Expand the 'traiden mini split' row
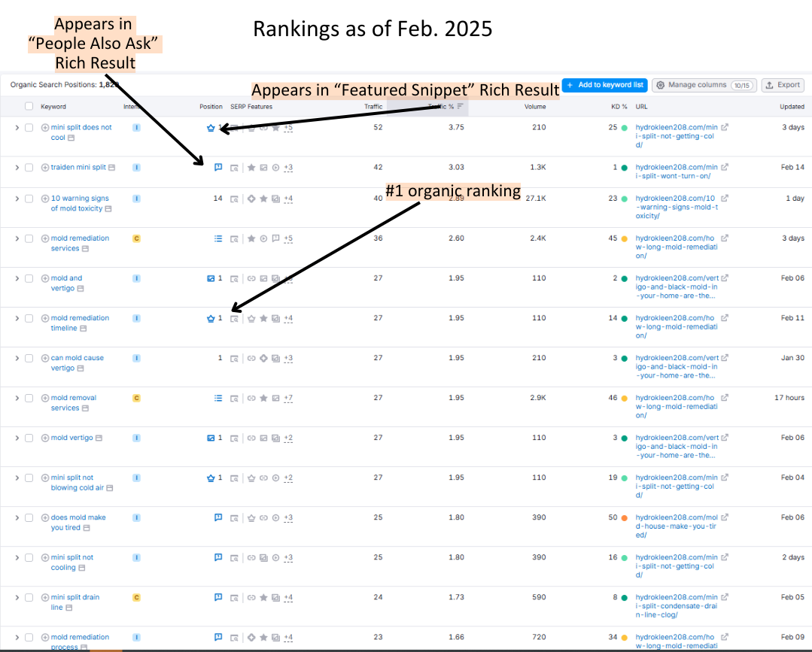The image size is (812, 652). pos(17,168)
